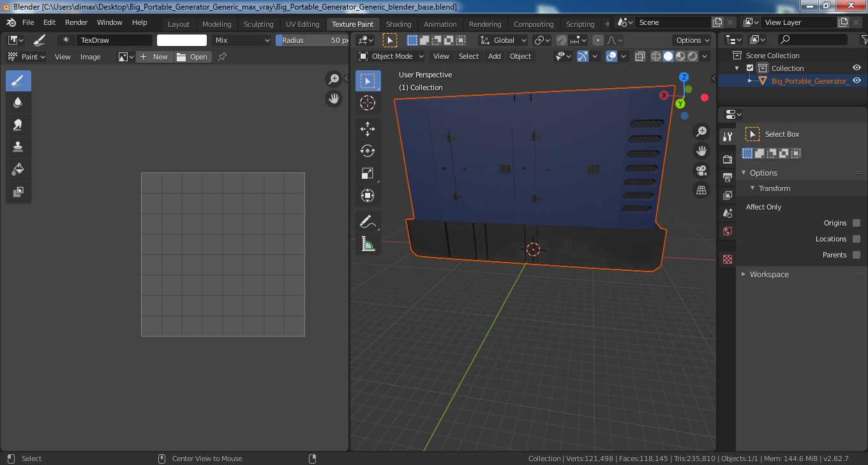Switch to rendered viewport shading
This screenshot has height=465, width=868.
[692, 56]
